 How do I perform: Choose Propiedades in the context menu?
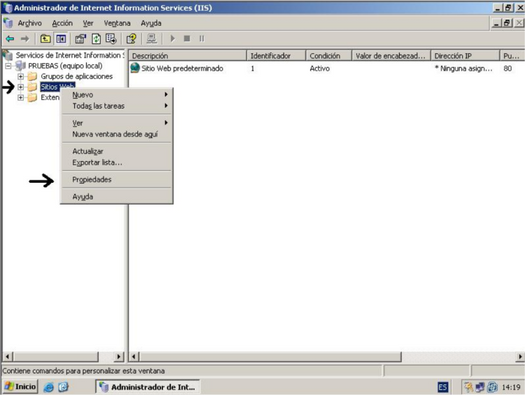pos(117,179)
